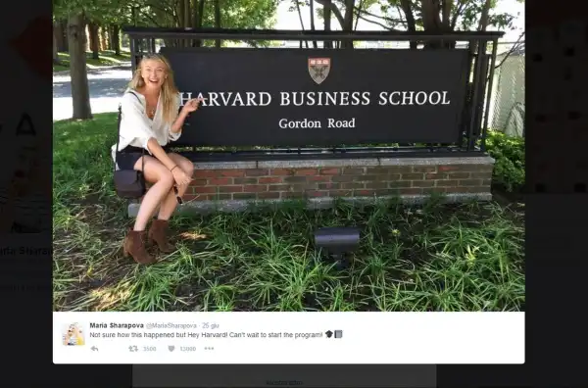The height and width of the screenshot is (388, 588).
Task: Click the @MariaSharapova handle
Action: click(171, 325)
